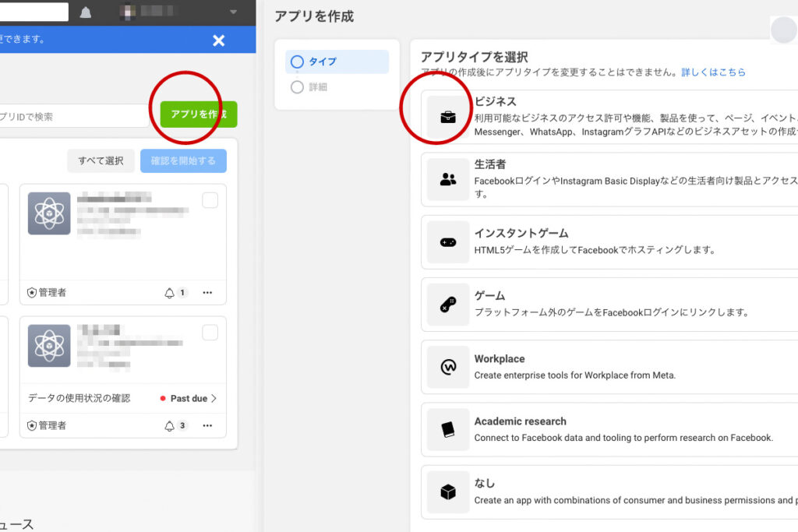Select the タイプ step in the wizard
The image size is (798, 532).
(x=337, y=62)
